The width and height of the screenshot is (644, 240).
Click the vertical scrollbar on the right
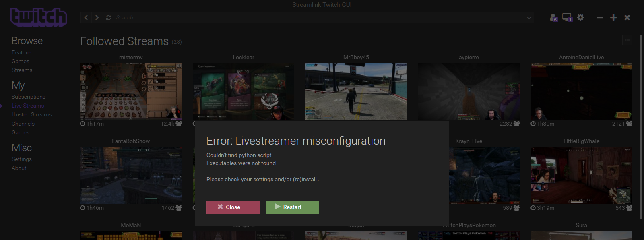pyautogui.click(x=641, y=127)
